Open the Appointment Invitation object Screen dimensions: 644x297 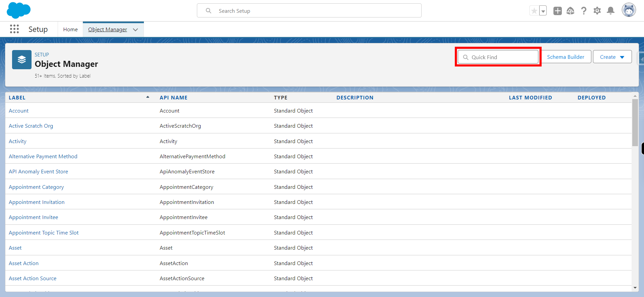coord(37,202)
